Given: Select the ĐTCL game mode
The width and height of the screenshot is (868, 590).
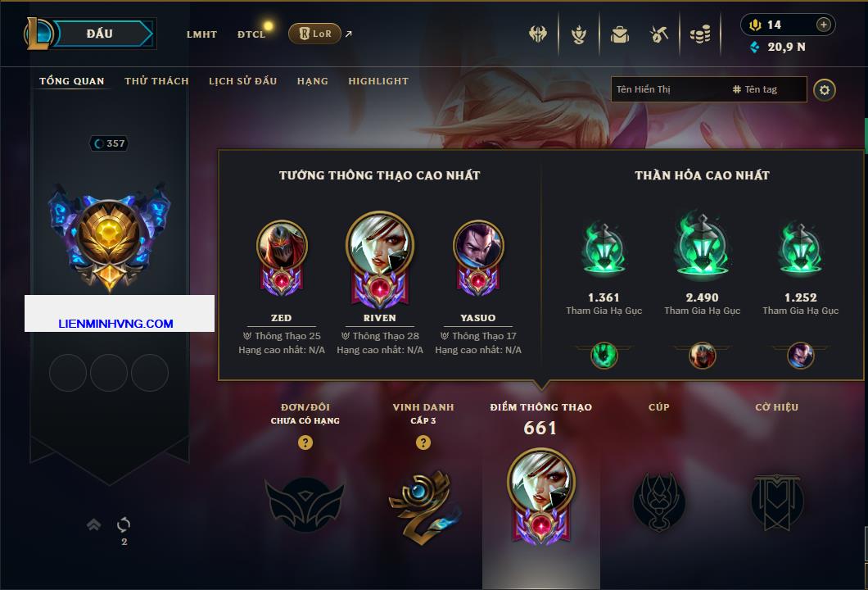Looking at the screenshot, I should point(251,34).
